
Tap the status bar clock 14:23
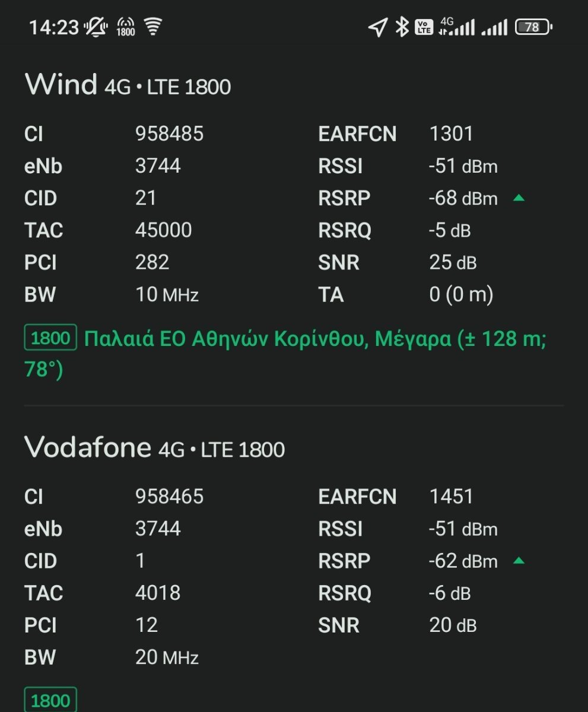[x=54, y=27]
